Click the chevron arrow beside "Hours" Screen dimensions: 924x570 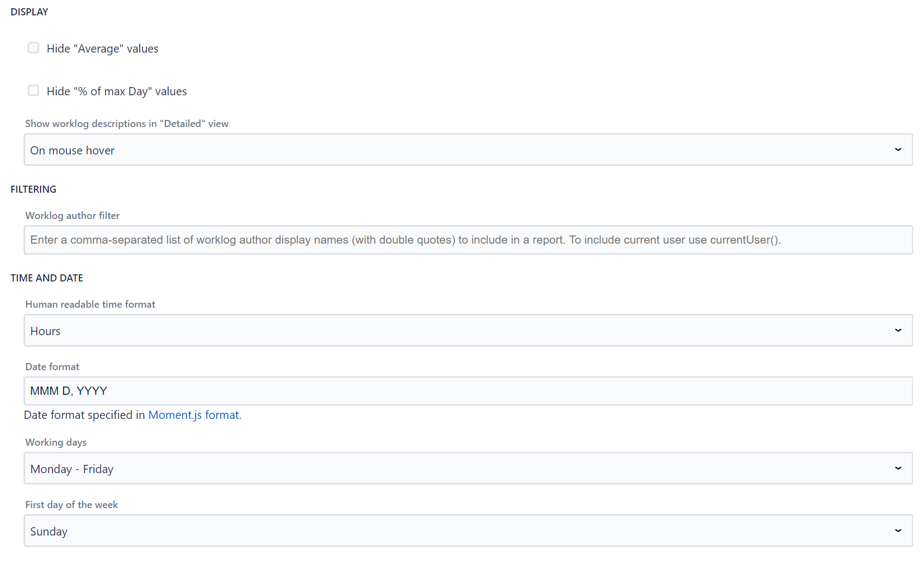[898, 331]
